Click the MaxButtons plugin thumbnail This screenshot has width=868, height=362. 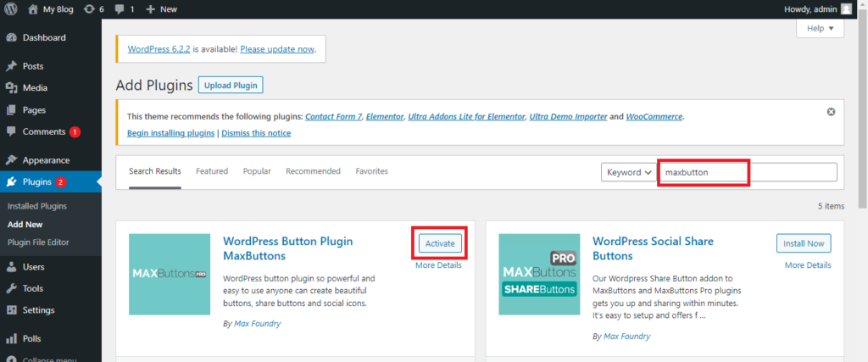[170, 274]
